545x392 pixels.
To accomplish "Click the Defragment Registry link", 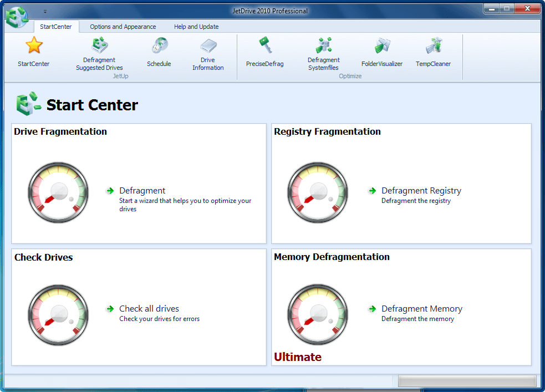I will 421,191.
